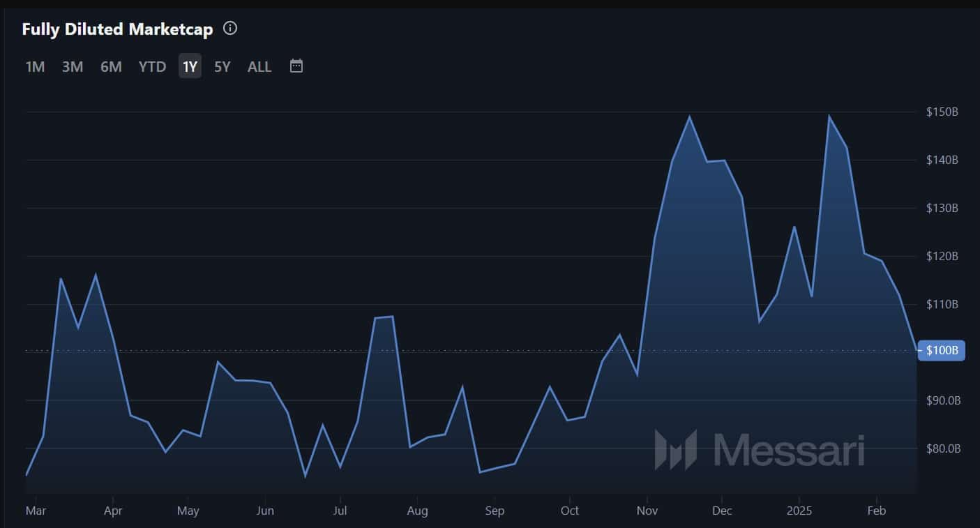Click the Fully Diluted Marketcap title

pos(117,29)
